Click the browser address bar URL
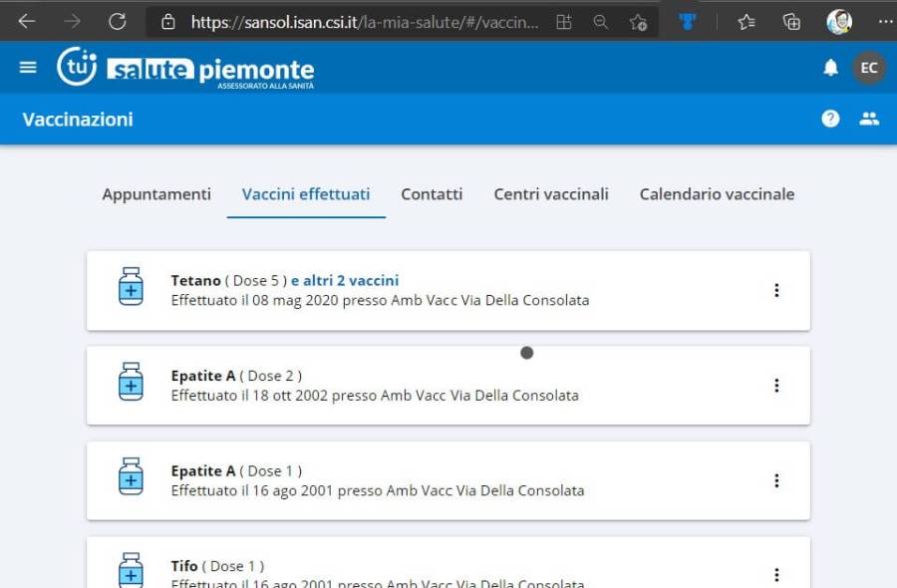 tap(365, 21)
